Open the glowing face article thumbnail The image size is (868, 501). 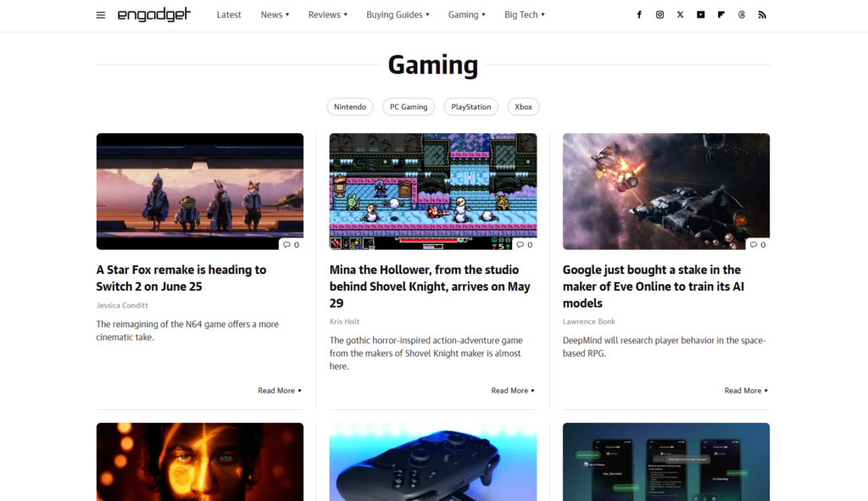pos(200,462)
